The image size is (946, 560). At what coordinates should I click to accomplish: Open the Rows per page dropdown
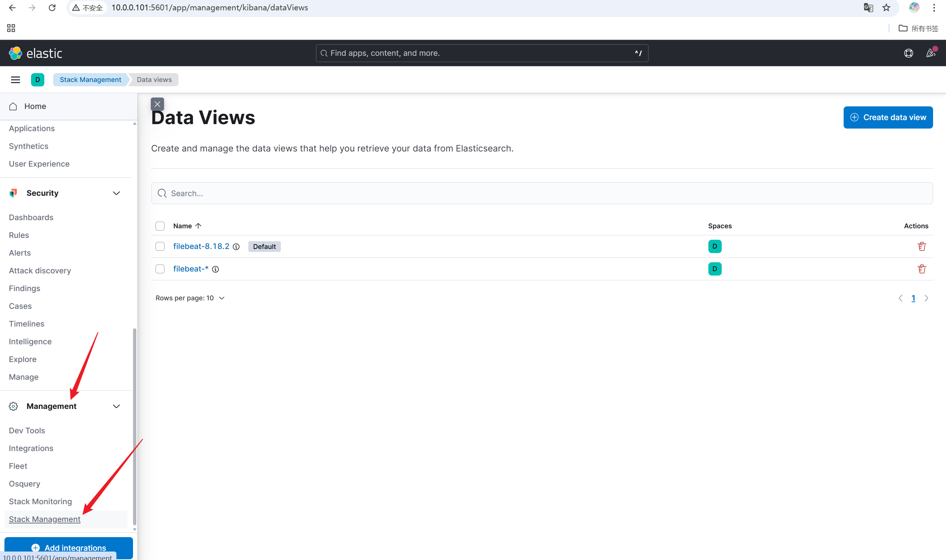pos(190,298)
